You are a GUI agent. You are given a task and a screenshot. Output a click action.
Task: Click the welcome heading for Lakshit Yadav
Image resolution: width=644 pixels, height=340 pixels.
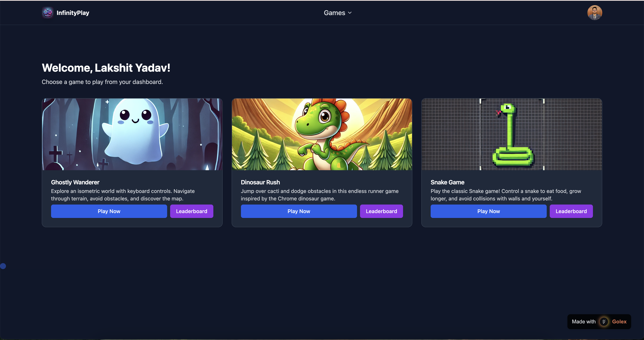(106, 68)
